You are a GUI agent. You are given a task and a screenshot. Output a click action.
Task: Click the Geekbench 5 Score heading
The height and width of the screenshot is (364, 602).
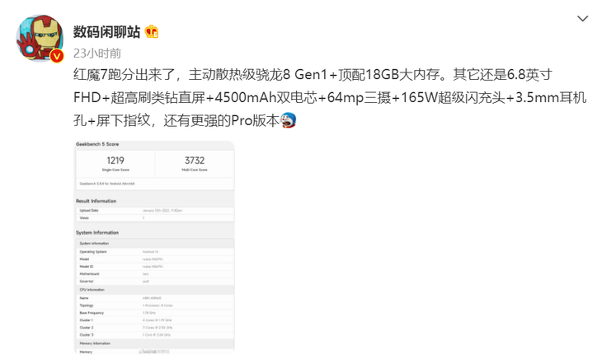97,144
